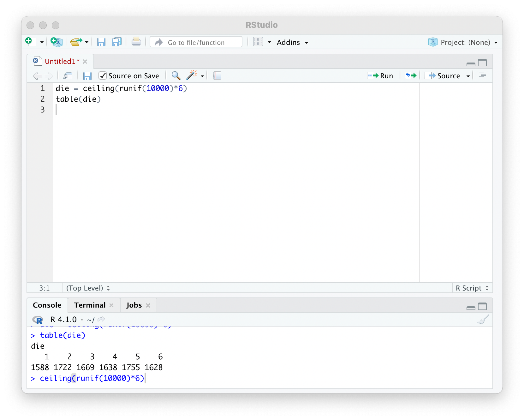
Task: Click the editor Save document icon
Action: (87, 76)
